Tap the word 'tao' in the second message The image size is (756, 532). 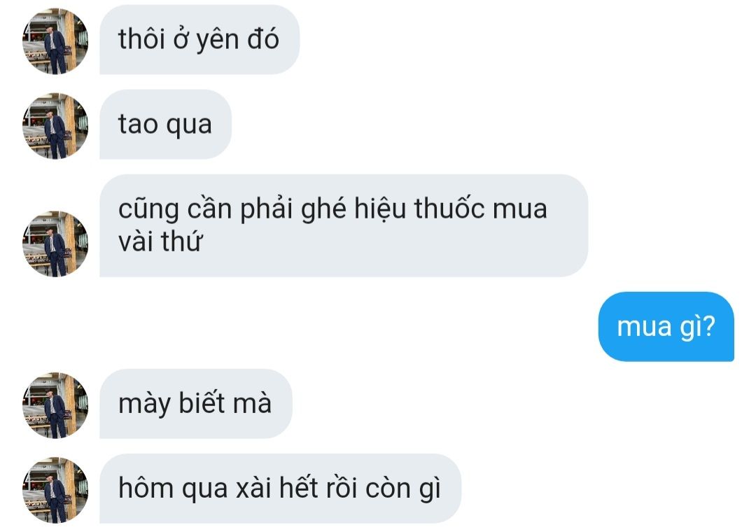point(139,125)
